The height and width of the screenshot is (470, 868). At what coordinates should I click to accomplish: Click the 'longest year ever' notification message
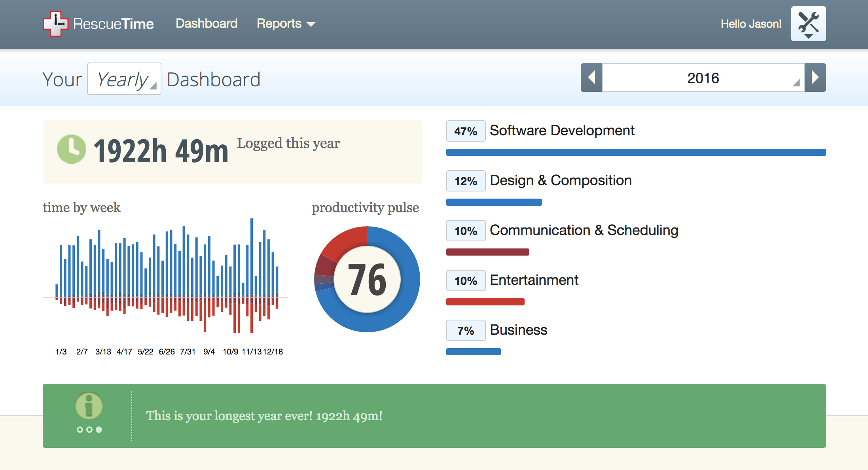tap(264, 416)
